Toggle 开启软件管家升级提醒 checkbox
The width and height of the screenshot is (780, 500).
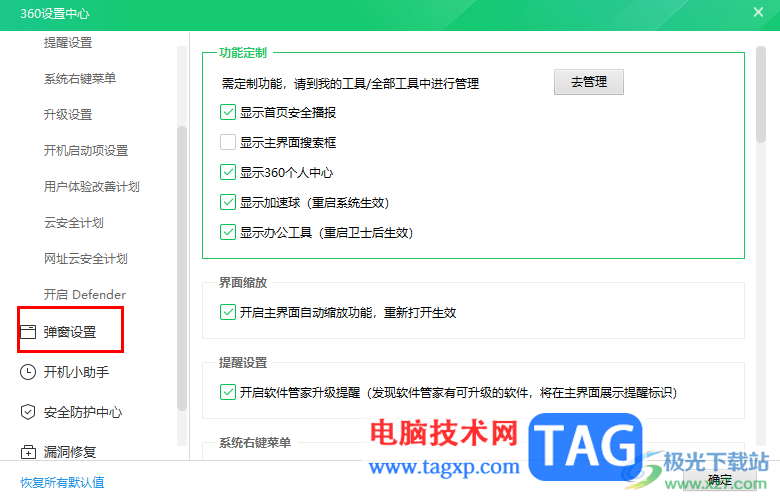point(228,392)
